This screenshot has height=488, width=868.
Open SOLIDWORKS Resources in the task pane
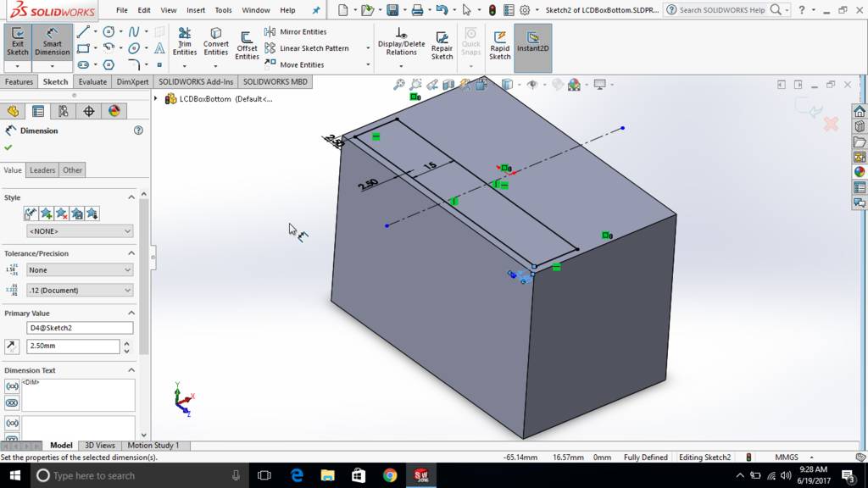860,111
